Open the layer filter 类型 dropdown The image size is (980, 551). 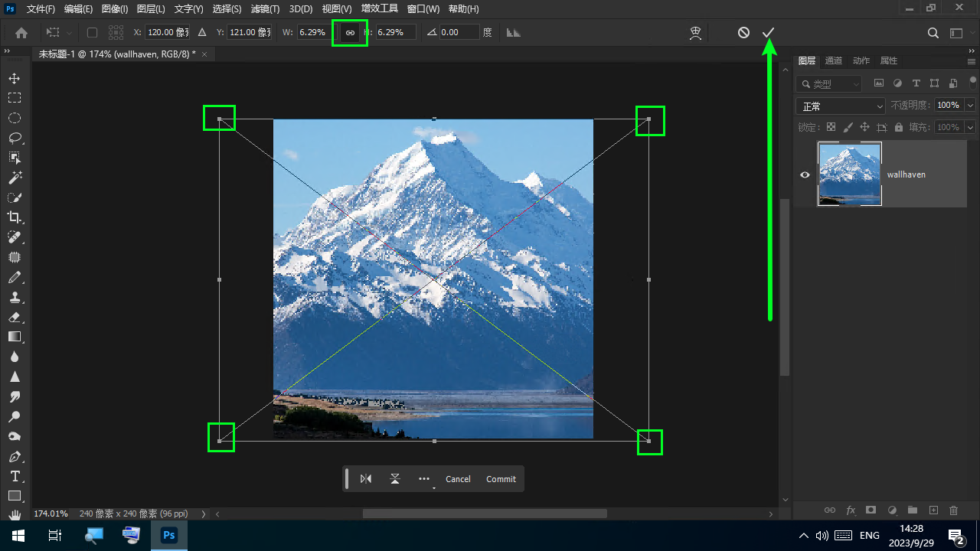tap(829, 83)
